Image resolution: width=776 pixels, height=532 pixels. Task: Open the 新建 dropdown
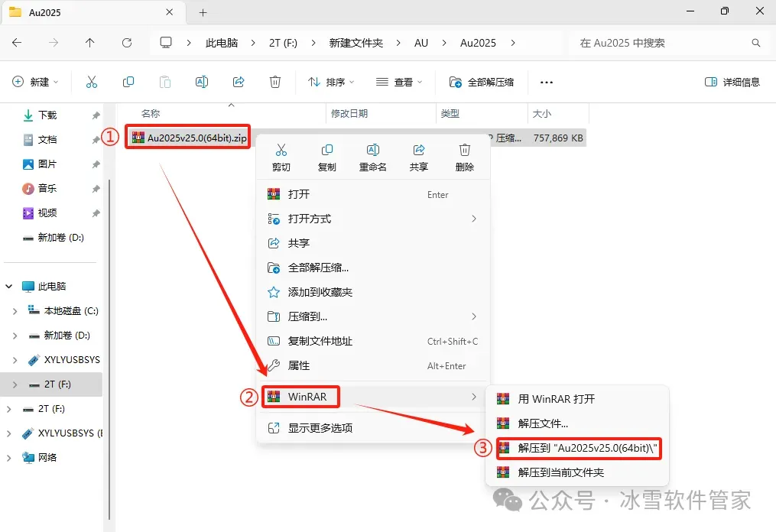pyautogui.click(x=36, y=82)
